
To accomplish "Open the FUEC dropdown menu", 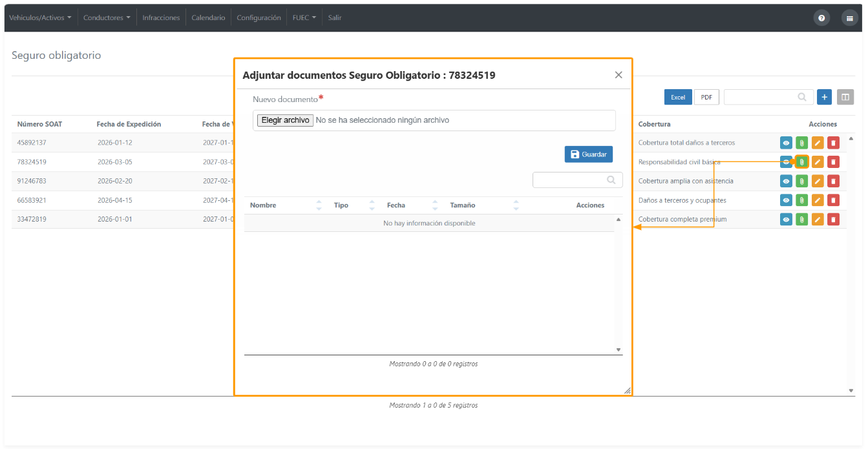I will point(304,17).
